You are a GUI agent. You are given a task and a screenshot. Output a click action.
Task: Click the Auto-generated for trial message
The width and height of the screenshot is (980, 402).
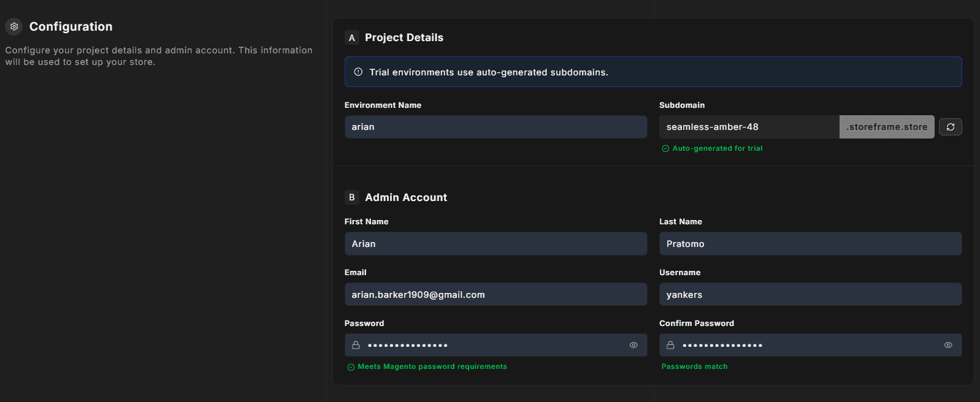(718, 148)
